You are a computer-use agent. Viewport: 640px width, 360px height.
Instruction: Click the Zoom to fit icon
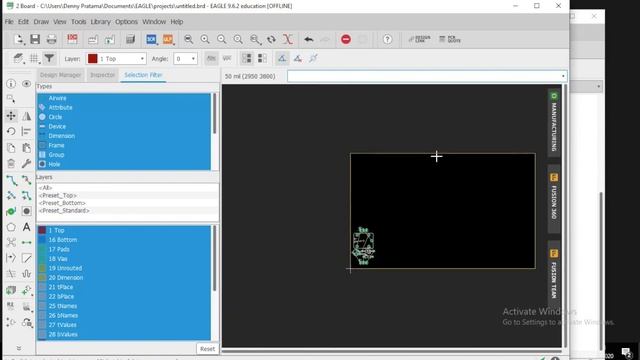[x=188, y=39]
